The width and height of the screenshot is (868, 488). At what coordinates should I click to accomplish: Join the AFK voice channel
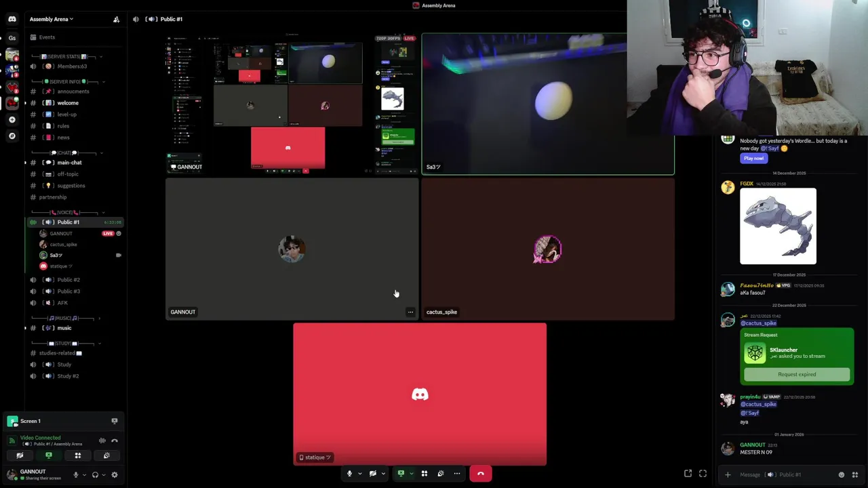click(x=75, y=303)
